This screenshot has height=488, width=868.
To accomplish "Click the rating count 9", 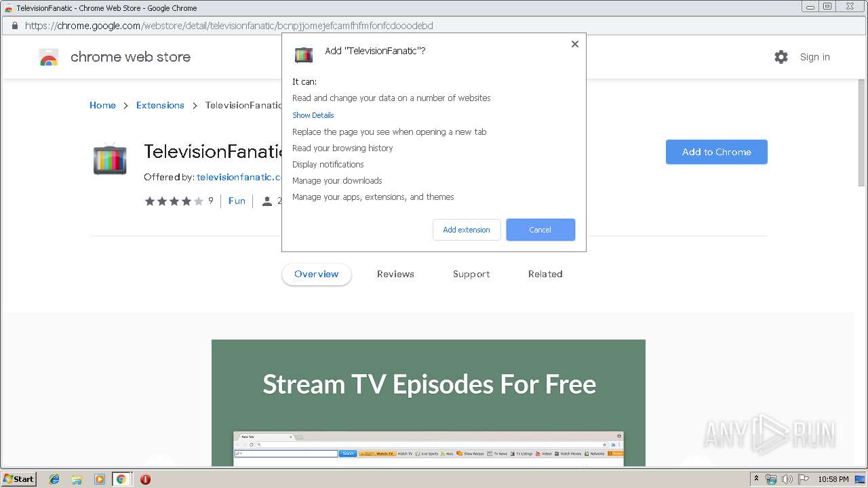I will (x=211, y=201).
